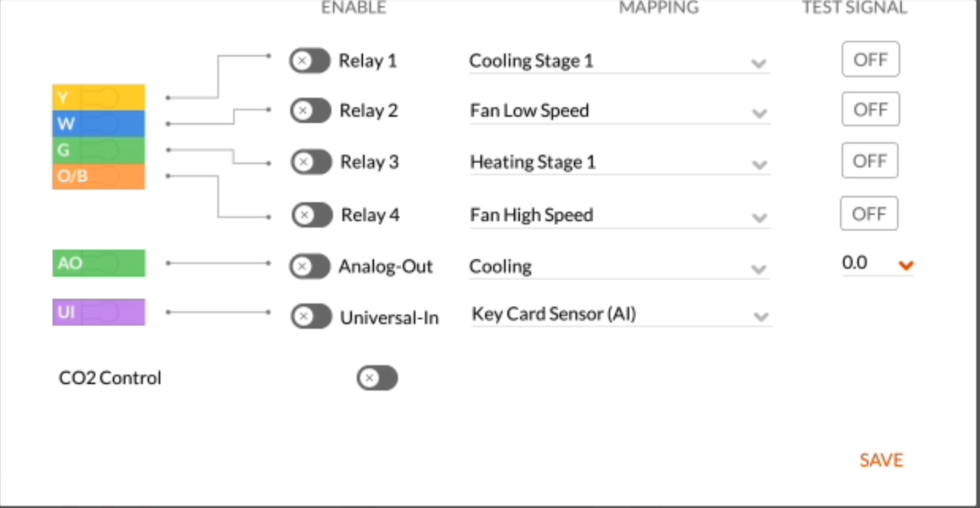Enable the Relay 2 switch
This screenshot has height=508, width=980.
[x=310, y=111]
